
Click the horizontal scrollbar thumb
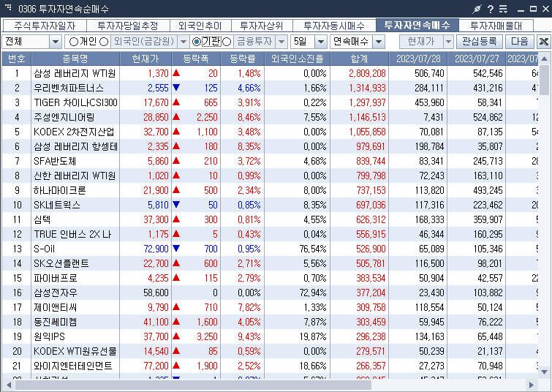click(x=193, y=385)
